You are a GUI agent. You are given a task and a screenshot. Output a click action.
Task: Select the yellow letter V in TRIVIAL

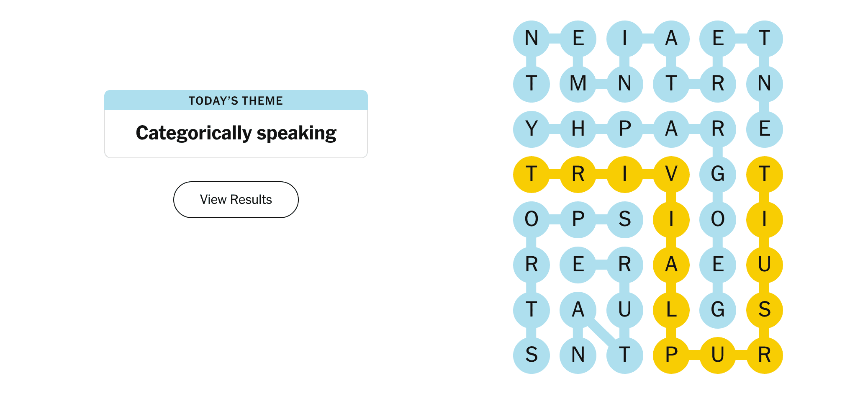[x=671, y=174]
